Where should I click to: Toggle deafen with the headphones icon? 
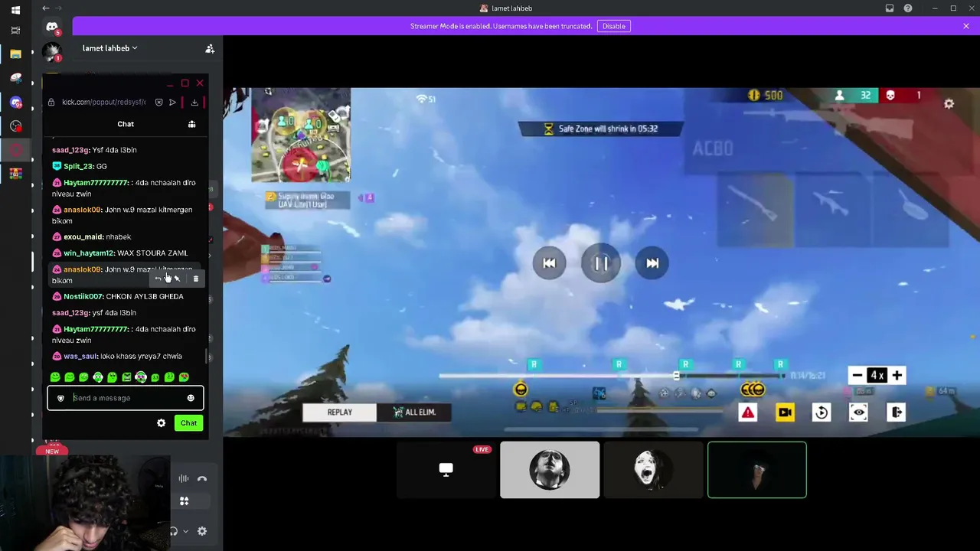pyautogui.click(x=174, y=531)
